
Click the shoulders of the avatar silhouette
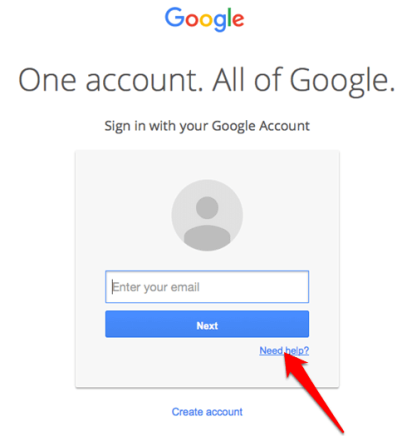point(207,238)
